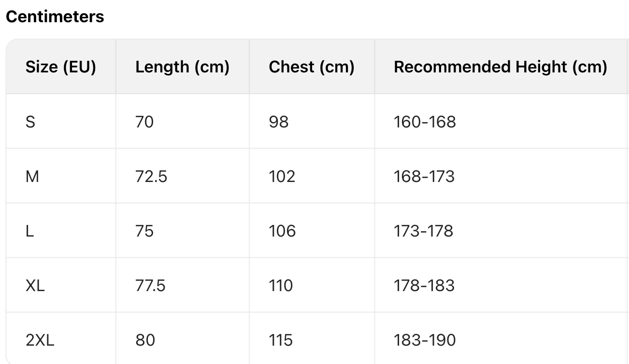The height and width of the screenshot is (364, 629).
Task: Click the chest value 115
Action: click(281, 340)
